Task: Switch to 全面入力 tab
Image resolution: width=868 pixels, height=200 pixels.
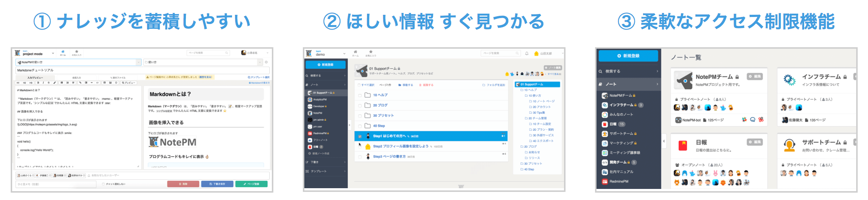Action: pyautogui.click(x=76, y=78)
